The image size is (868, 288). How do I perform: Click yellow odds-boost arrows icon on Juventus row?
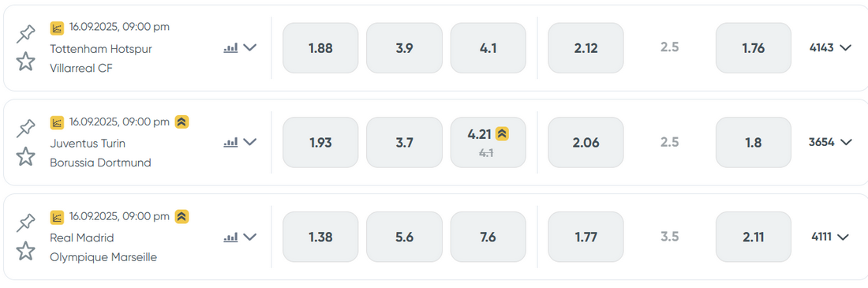(x=182, y=122)
